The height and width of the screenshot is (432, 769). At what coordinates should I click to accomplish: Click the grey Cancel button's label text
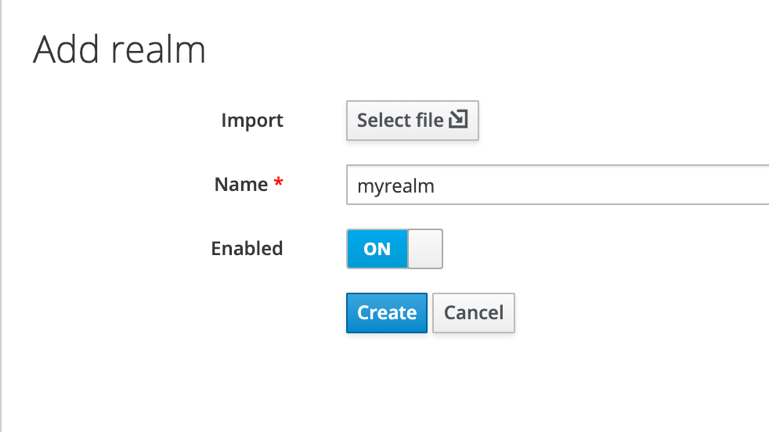click(x=474, y=313)
